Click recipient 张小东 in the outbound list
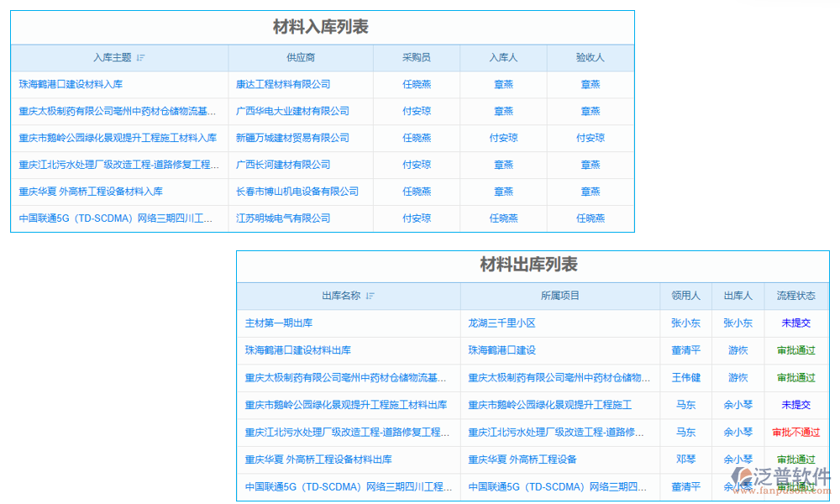Viewport: 840px width, 504px height. tap(686, 323)
